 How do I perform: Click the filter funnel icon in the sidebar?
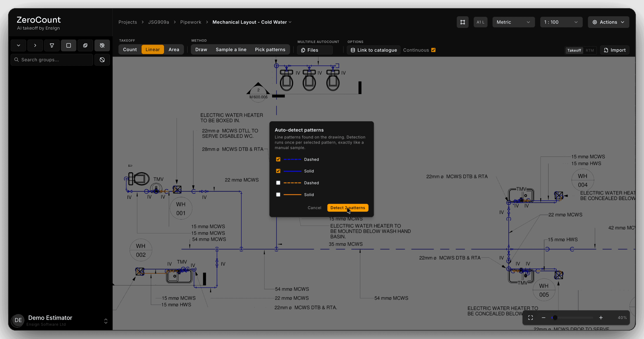pos(52,45)
